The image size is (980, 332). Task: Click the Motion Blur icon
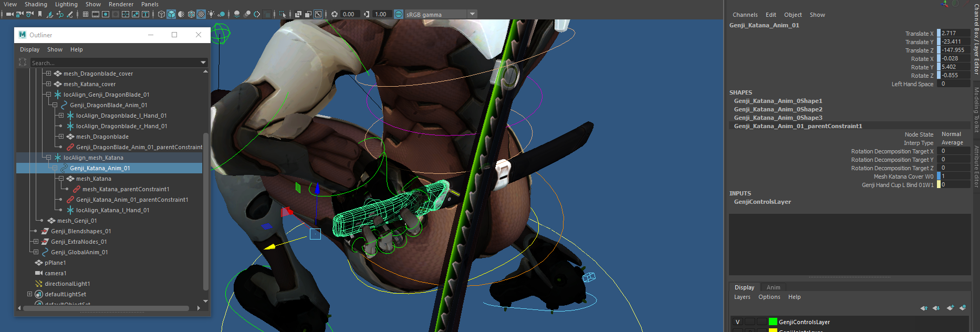247,14
